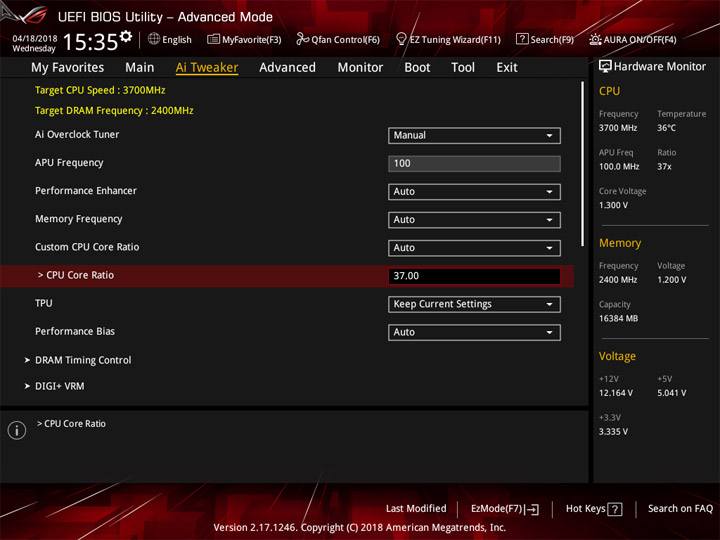Viewport: 720px width, 540px height.
Task: Click the info icon in help panel
Action: pos(17,430)
